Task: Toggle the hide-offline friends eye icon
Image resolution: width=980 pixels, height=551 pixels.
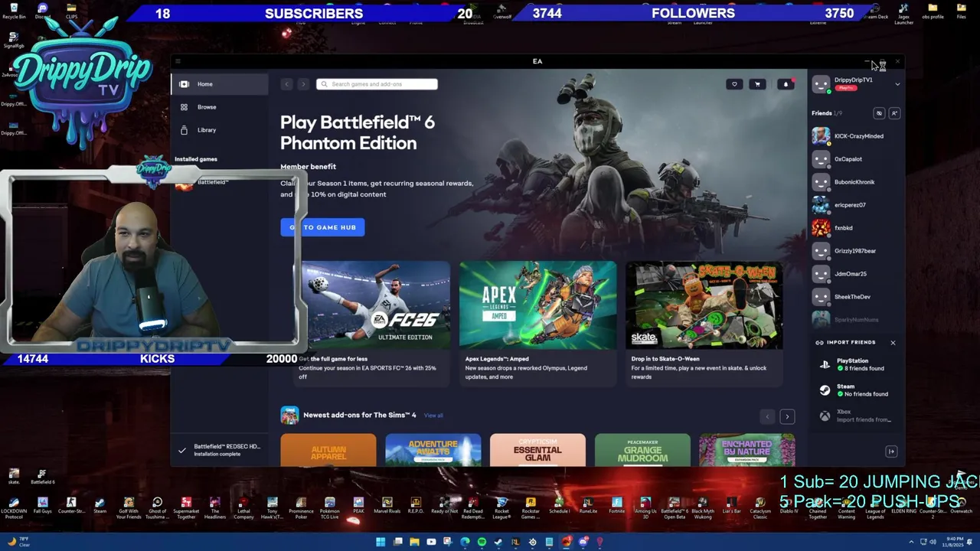Action: (x=879, y=113)
